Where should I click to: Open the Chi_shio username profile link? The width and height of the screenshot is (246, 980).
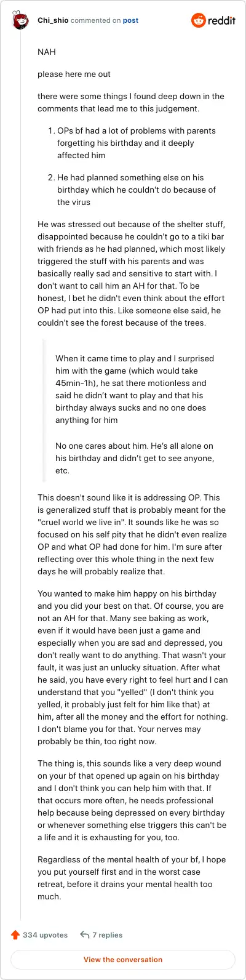(53, 20)
